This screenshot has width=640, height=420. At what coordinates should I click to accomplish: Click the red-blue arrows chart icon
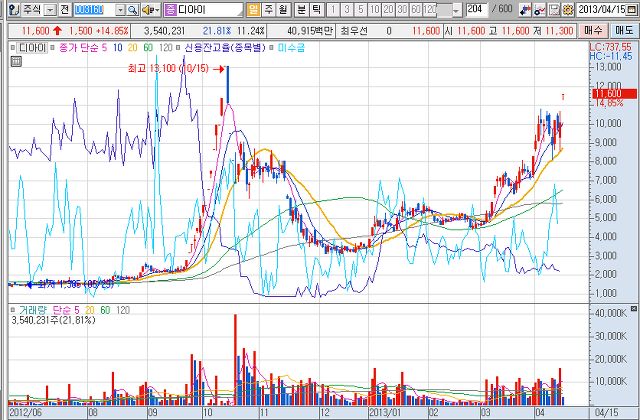525,10
